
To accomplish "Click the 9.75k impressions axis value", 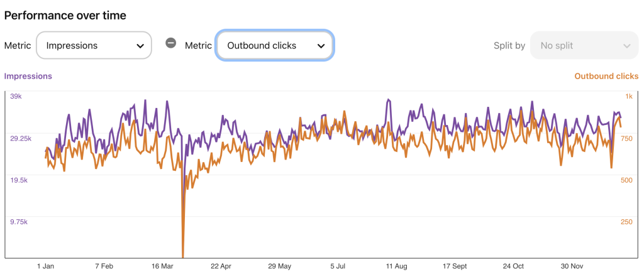I will tap(17, 222).
